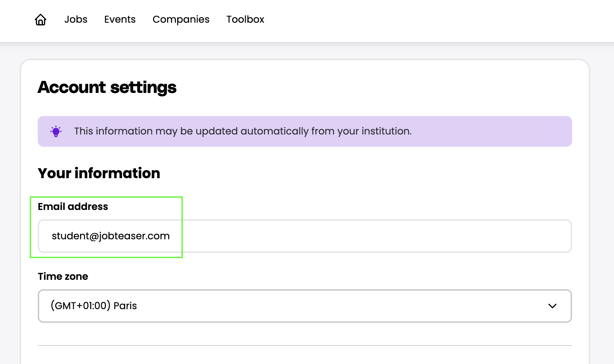Click the student@jobteaser.com email text

(x=110, y=236)
